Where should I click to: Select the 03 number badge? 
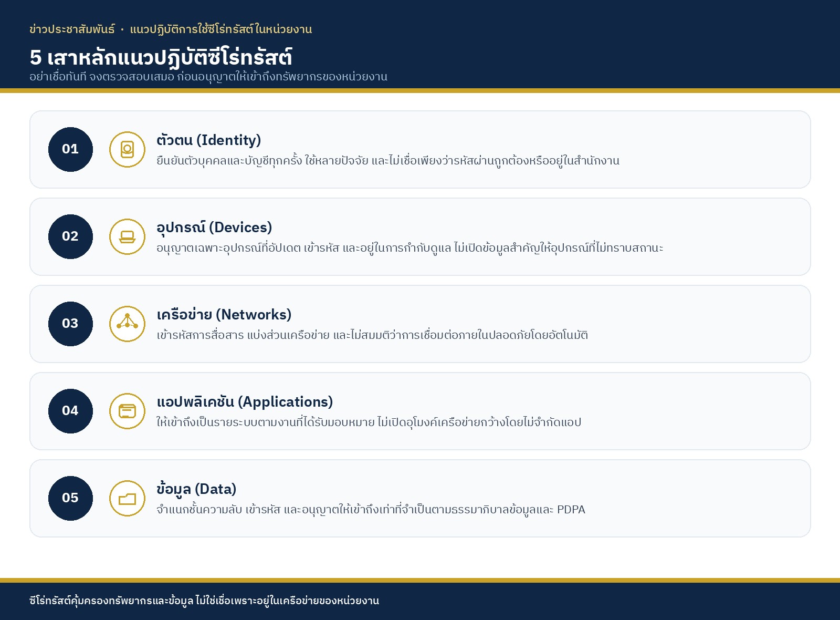tap(70, 324)
